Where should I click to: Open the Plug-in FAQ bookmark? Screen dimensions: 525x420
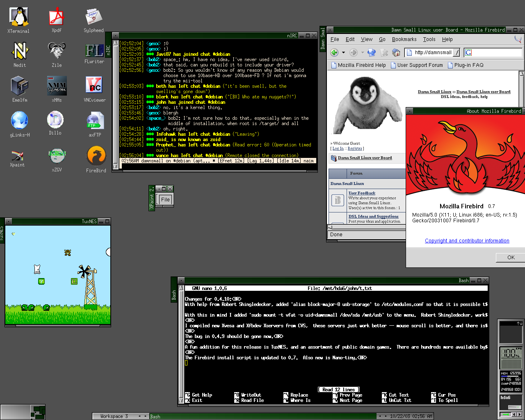(466, 65)
